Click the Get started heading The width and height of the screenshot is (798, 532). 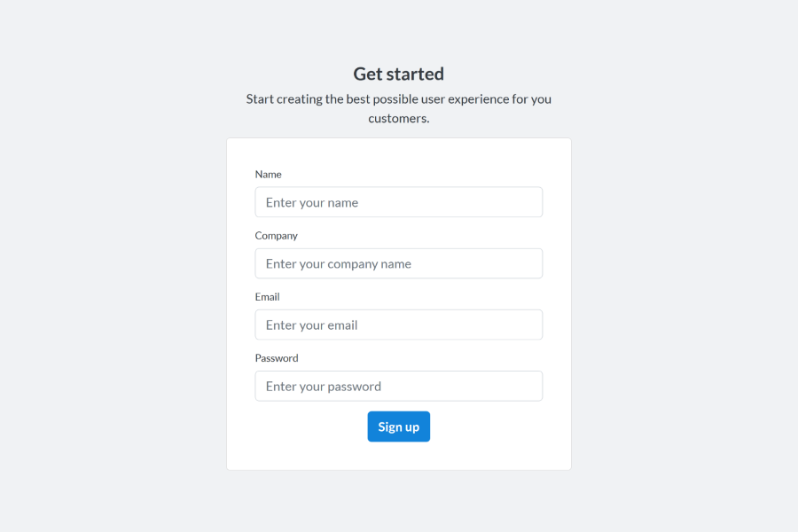pos(398,74)
